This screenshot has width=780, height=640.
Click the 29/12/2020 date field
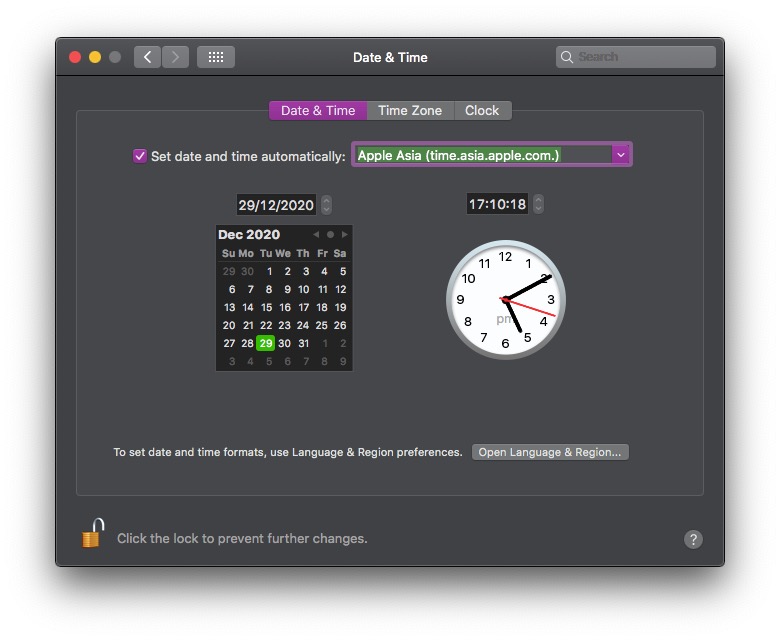(276, 204)
